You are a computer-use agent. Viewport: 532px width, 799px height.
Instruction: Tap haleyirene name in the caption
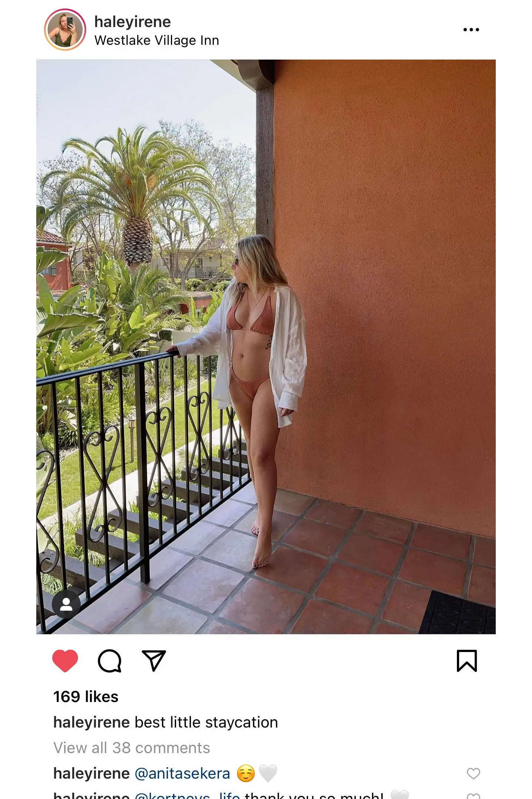point(92,722)
